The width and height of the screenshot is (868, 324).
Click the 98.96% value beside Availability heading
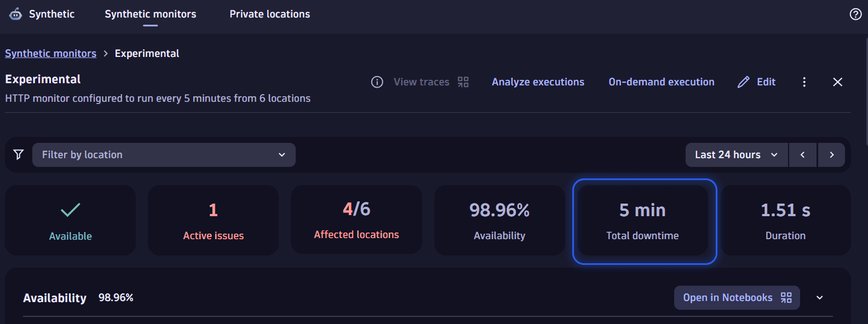point(116,298)
